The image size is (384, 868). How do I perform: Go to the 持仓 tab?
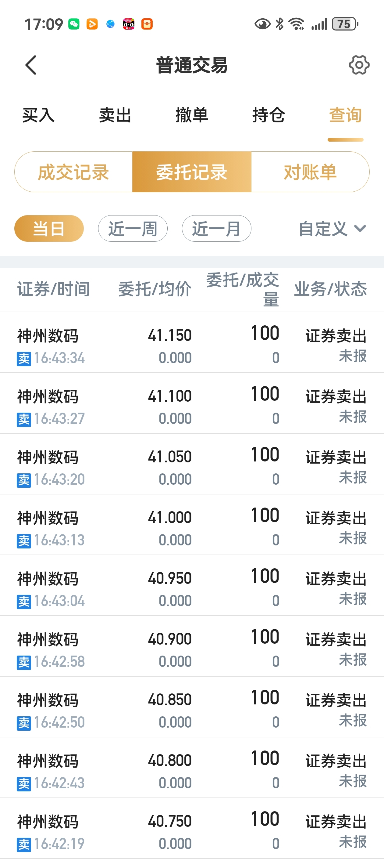point(268,115)
